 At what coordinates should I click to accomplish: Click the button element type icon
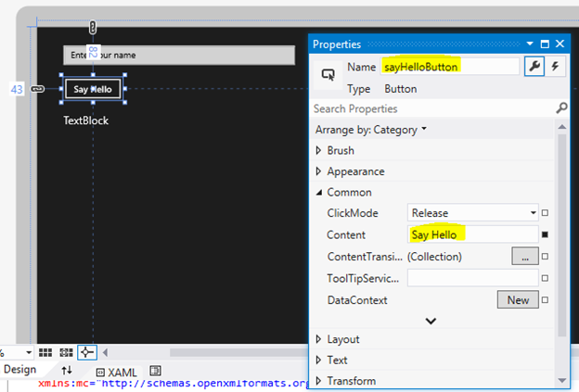328,75
